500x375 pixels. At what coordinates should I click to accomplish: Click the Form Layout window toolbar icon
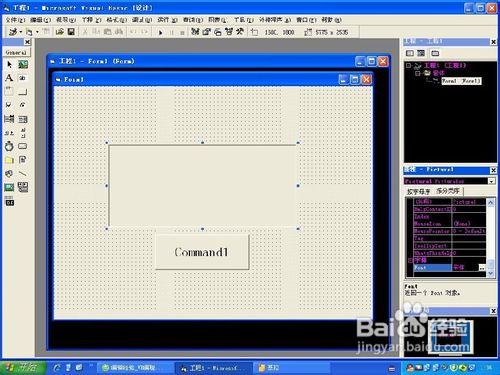click(x=218, y=32)
